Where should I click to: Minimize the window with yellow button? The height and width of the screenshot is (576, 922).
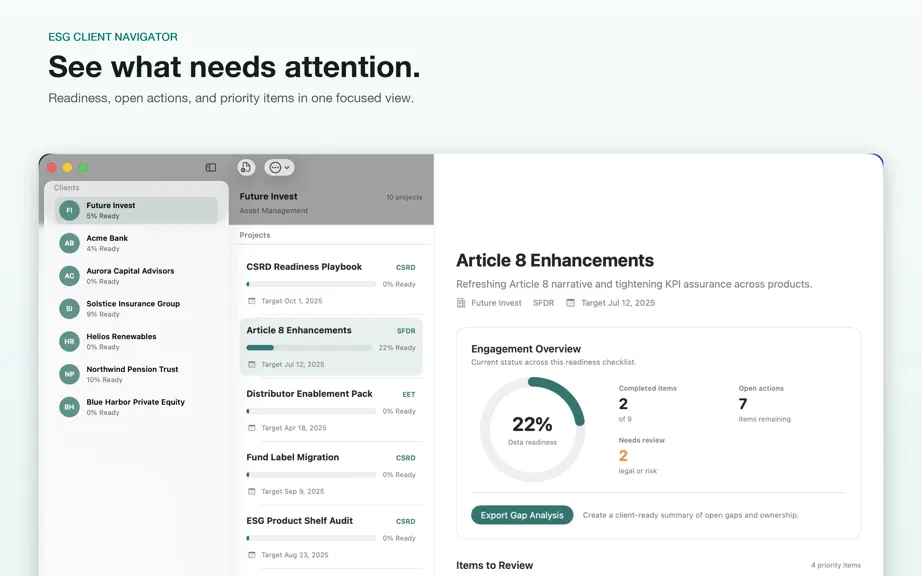pyautogui.click(x=68, y=168)
